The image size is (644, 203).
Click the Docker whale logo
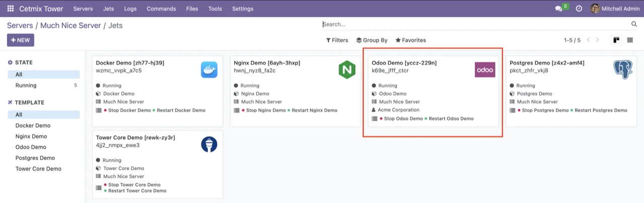click(x=209, y=70)
